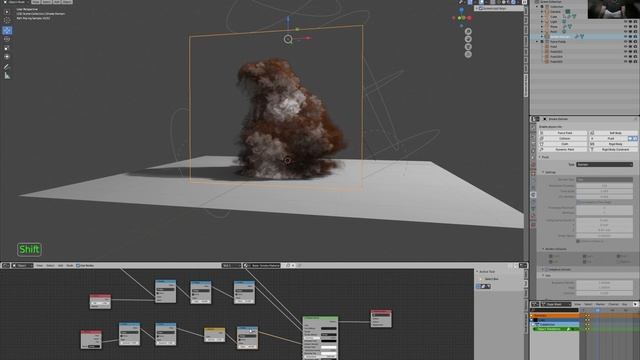The image size is (640, 360).
Task: Pick the Transform tool in viewport toolbar
Action: (7, 57)
